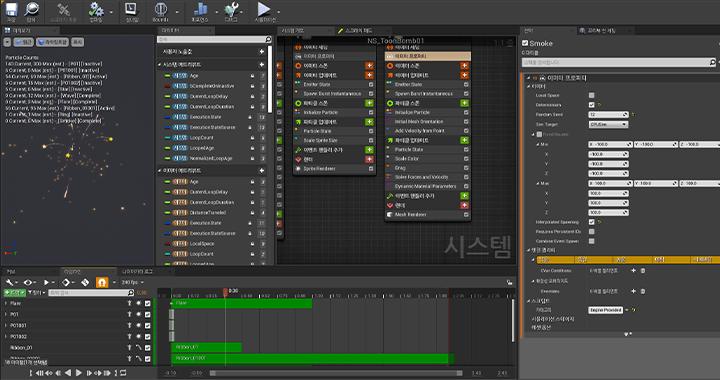Click the Random Seed value field
This screenshot has height=380, width=720.
608,114
